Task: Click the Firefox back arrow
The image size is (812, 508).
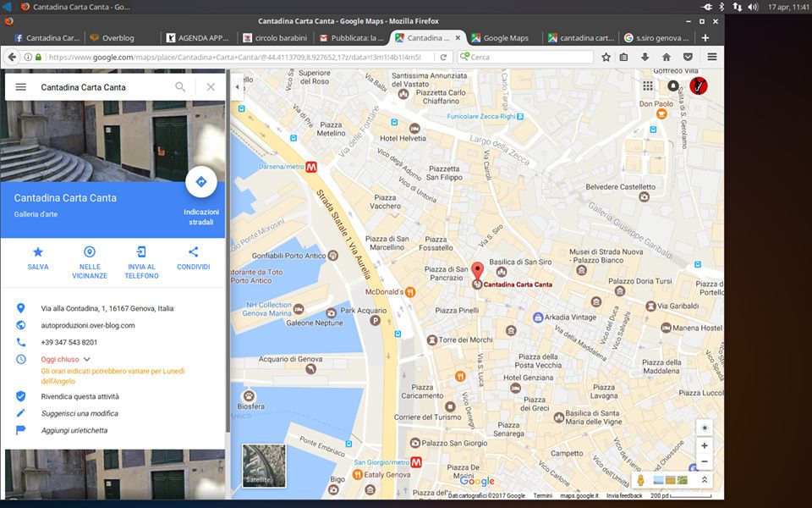Action: pos(12,57)
